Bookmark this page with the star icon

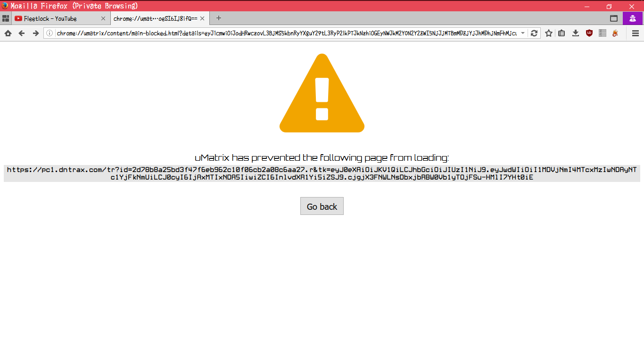pos(549,33)
